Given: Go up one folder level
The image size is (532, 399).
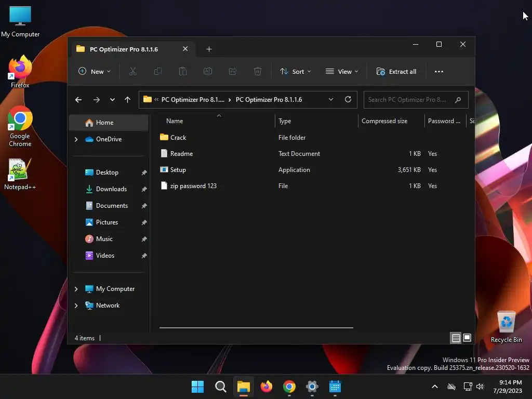Looking at the screenshot, I should pyautogui.click(x=128, y=100).
